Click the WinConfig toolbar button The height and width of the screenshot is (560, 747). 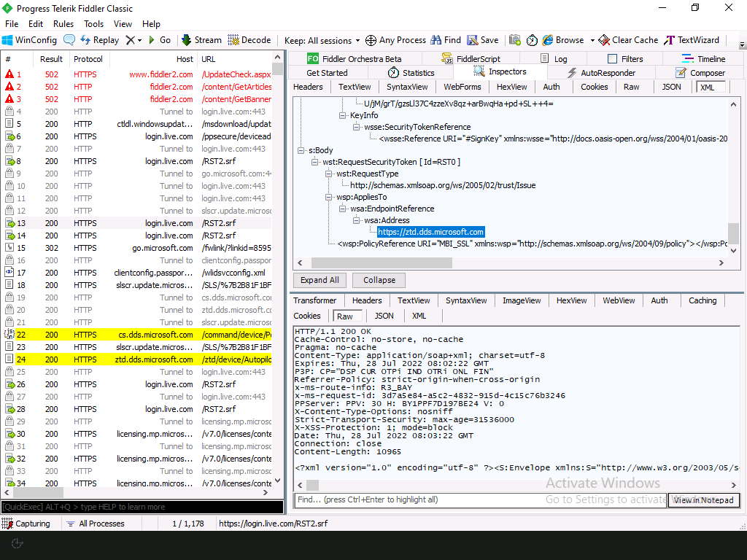[29, 40]
